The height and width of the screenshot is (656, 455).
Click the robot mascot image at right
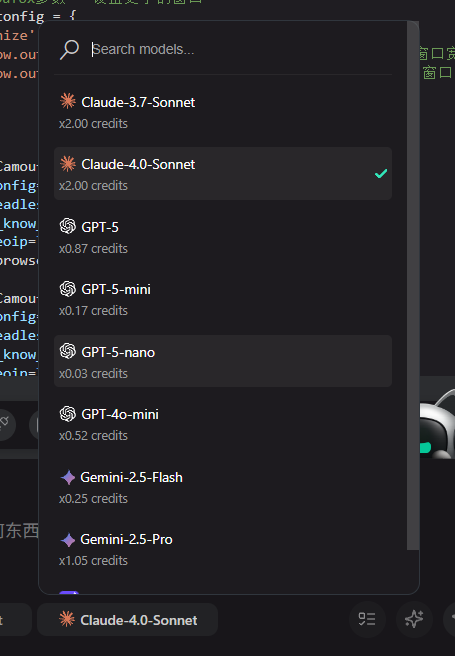(x=437, y=423)
